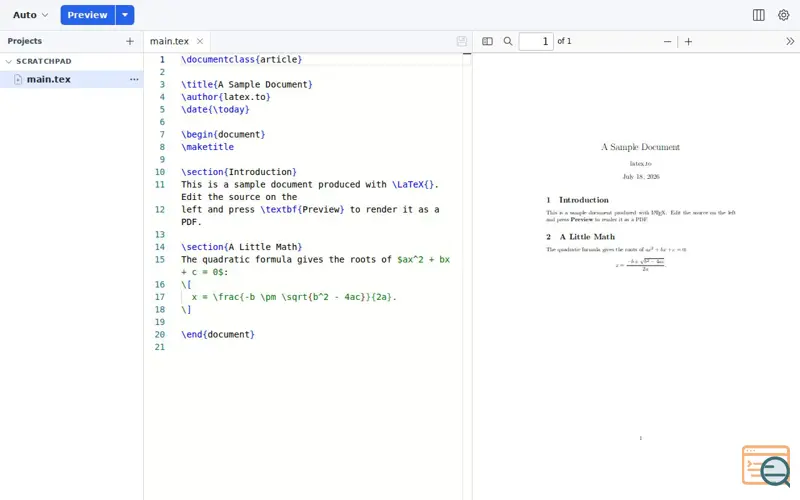Click the save file icon
This screenshot has height=500, width=800.
coord(462,41)
